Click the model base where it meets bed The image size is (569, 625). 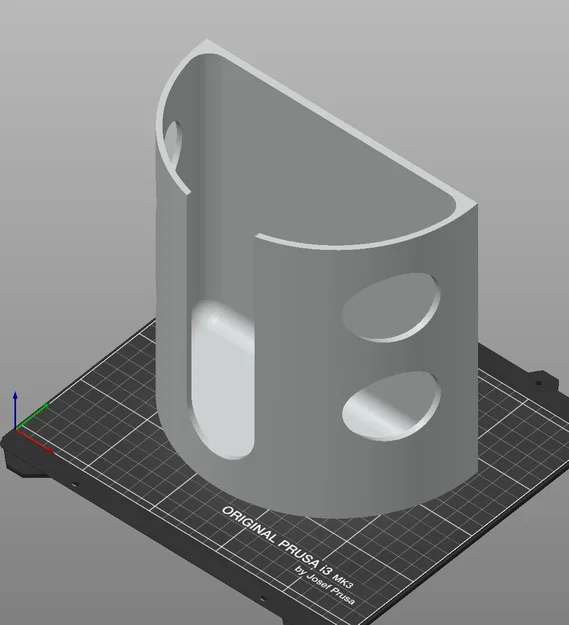click(x=319, y=512)
